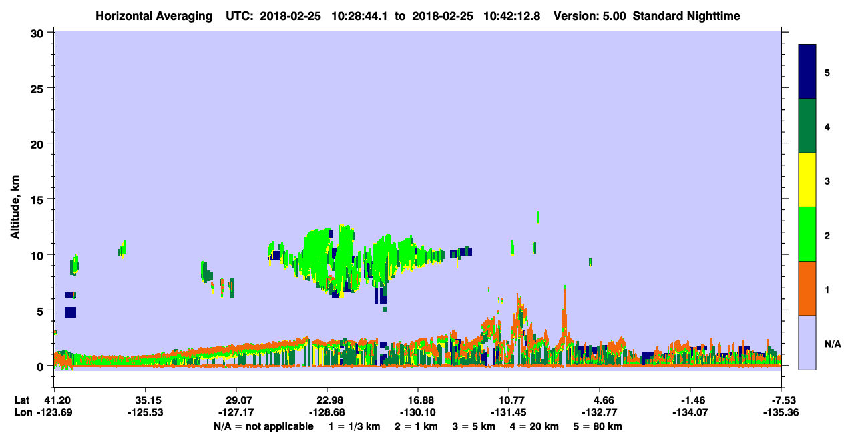
Task: Click the orange color bar segment labeled 1
Action: tap(807, 288)
